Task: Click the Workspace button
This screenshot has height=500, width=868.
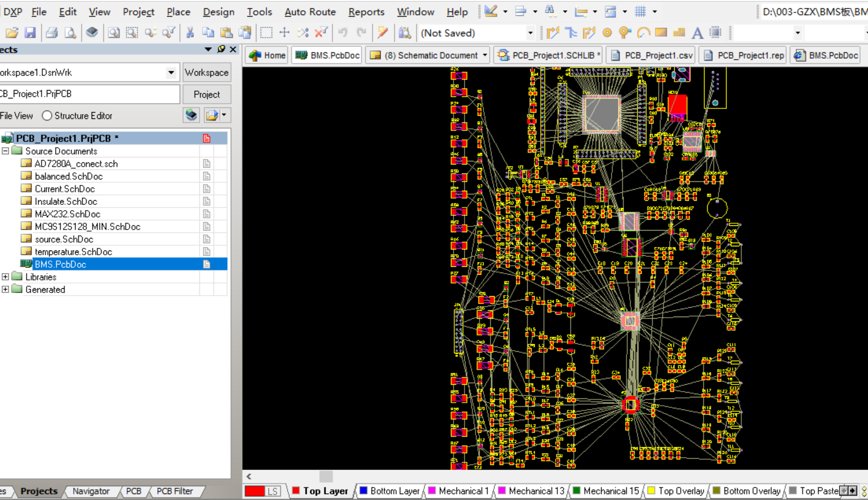Action: pos(207,72)
